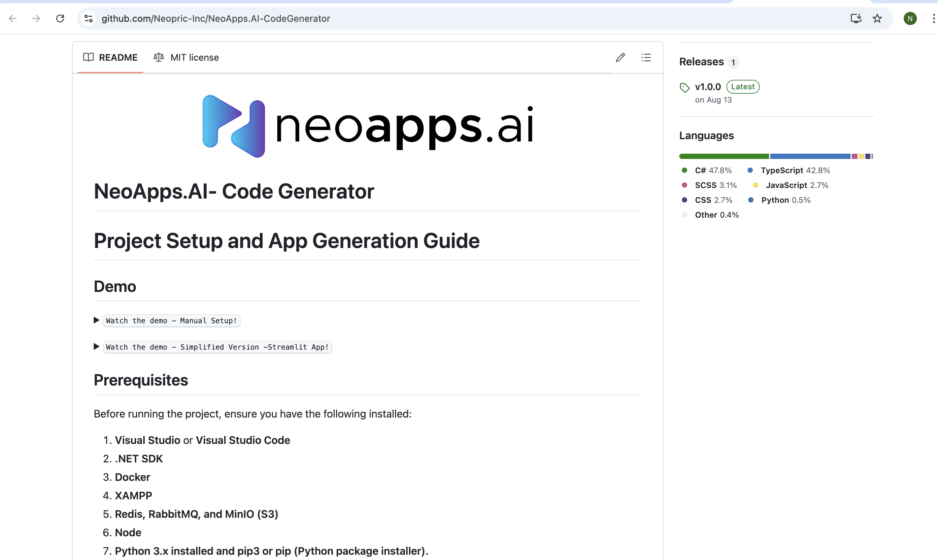Open the browser profile avatar
The image size is (938, 560).
910,18
